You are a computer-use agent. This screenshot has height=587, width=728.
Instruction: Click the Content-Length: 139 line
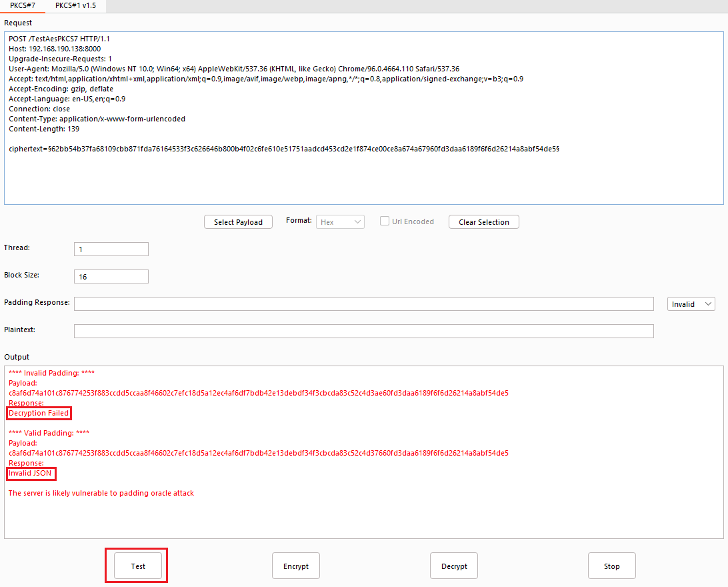pos(43,129)
